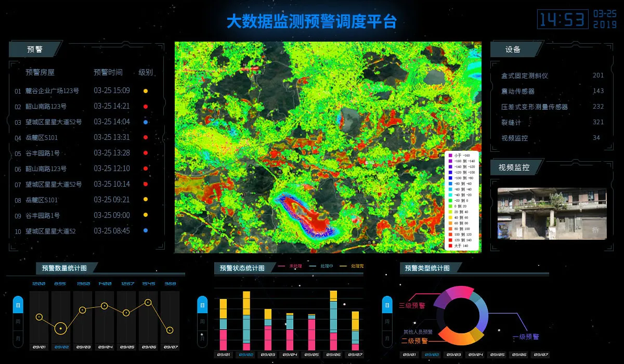This screenshot has height=364, width=624.
Task: Select 周 in the 预警数量统计图 period switch
Action: point(18,322)
